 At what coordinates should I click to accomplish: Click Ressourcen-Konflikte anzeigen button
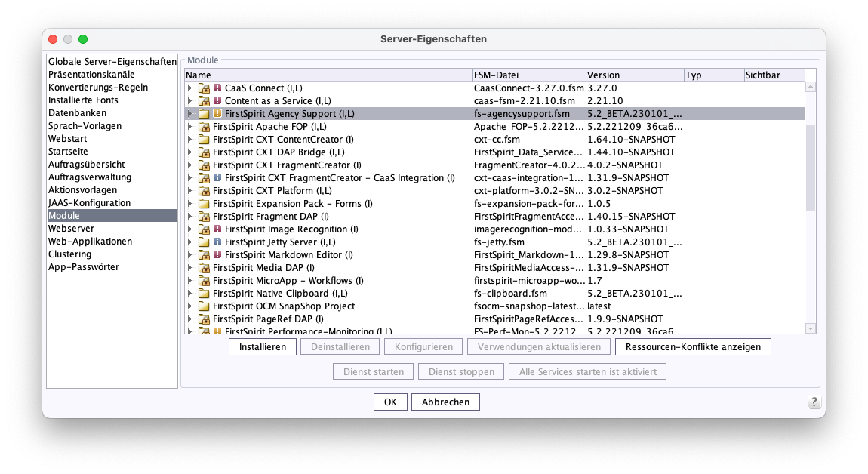693,346
